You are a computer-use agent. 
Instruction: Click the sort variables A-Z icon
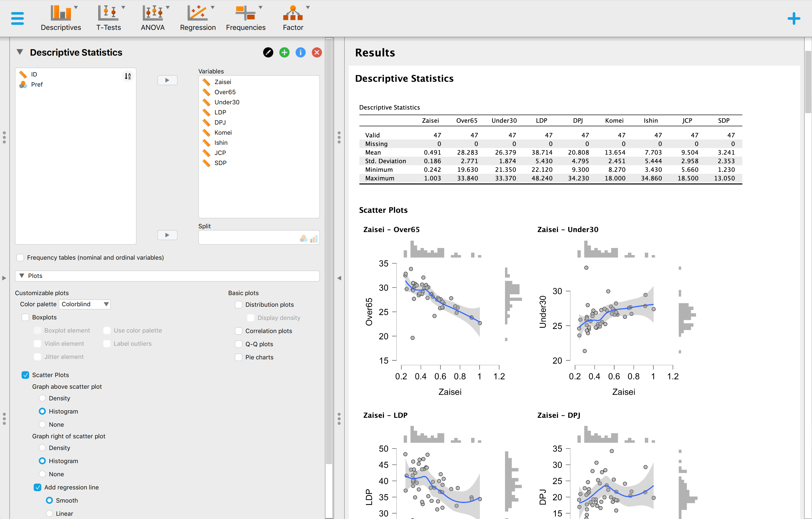[127, 76]
